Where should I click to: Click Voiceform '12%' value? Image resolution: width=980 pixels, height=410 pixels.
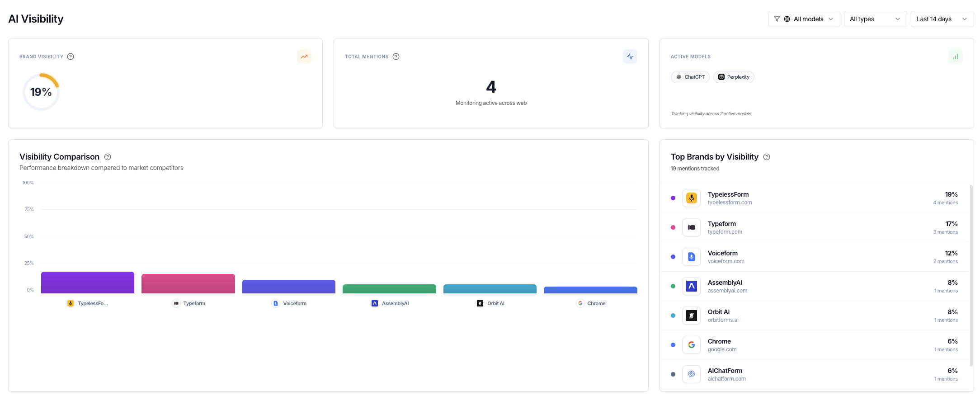point(952,253)
